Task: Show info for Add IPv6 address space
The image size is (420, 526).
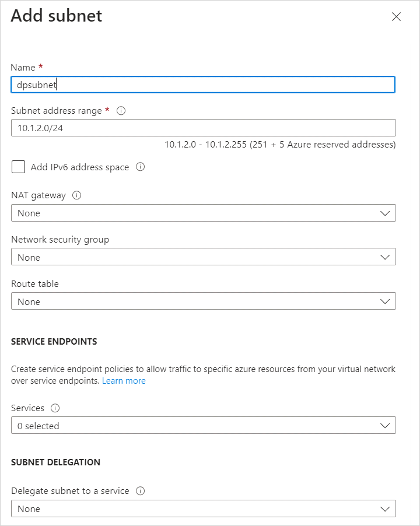Action: (140, 167)
